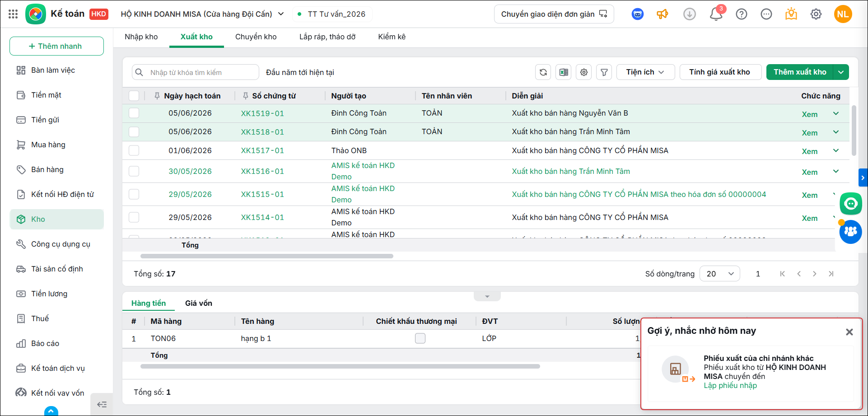Expand actions arrow for row XK1519-01

pyautogui.click(x=836, y=113)
